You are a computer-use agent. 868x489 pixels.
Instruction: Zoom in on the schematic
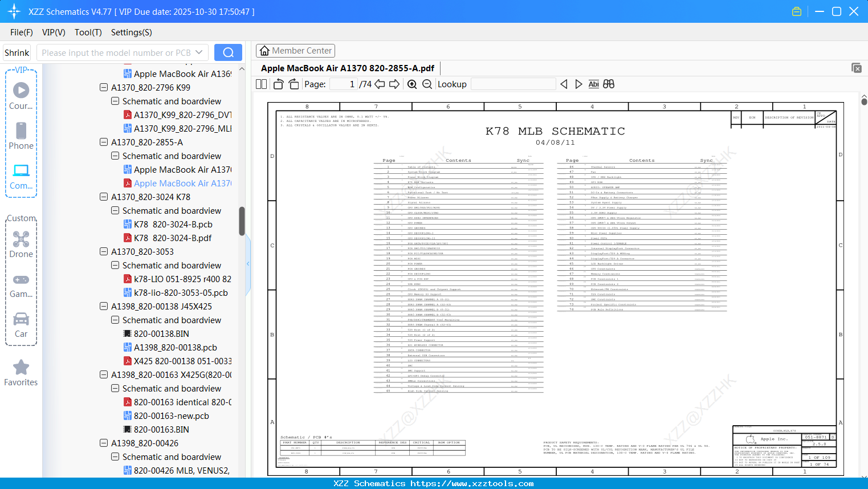[x=412, y=84]
